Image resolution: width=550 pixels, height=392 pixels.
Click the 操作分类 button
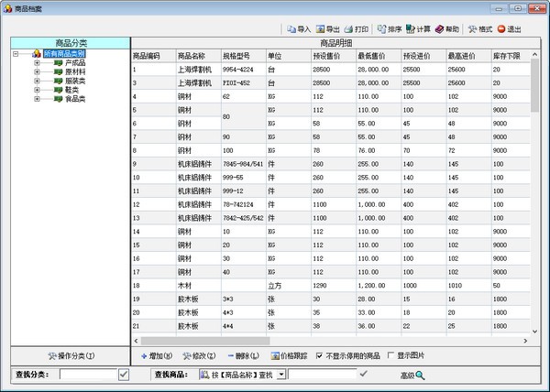pyautogui.click(x=70, y=355)
